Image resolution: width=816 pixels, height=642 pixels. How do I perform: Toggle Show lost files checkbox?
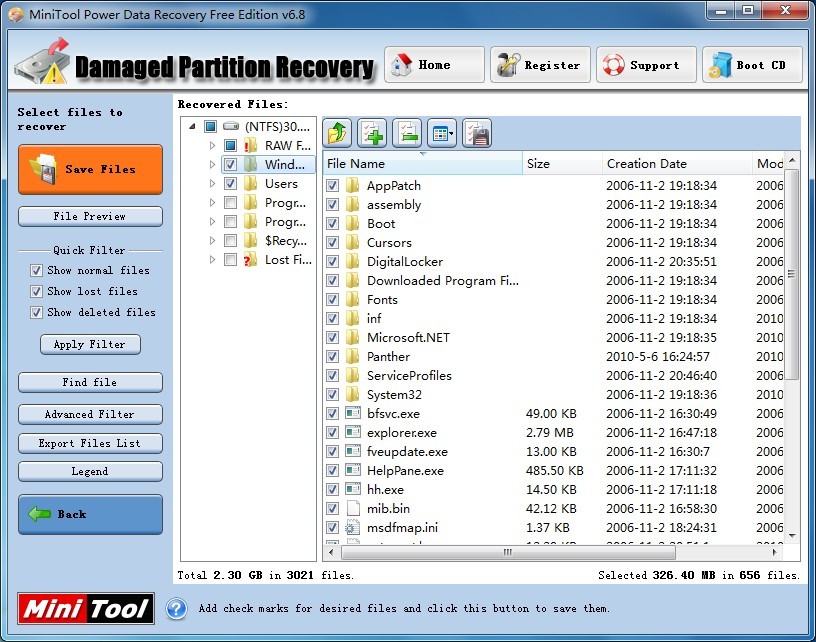click(36, 291)
